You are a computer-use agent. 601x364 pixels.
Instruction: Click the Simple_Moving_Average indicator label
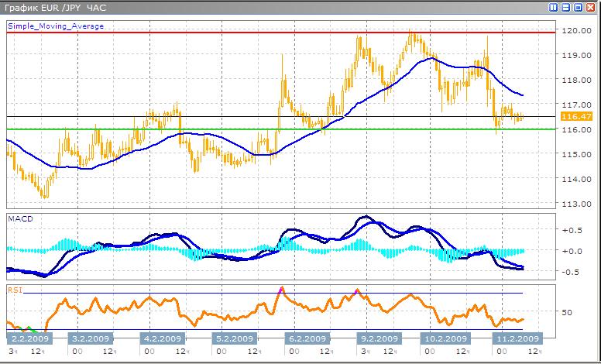coord(55,26)
